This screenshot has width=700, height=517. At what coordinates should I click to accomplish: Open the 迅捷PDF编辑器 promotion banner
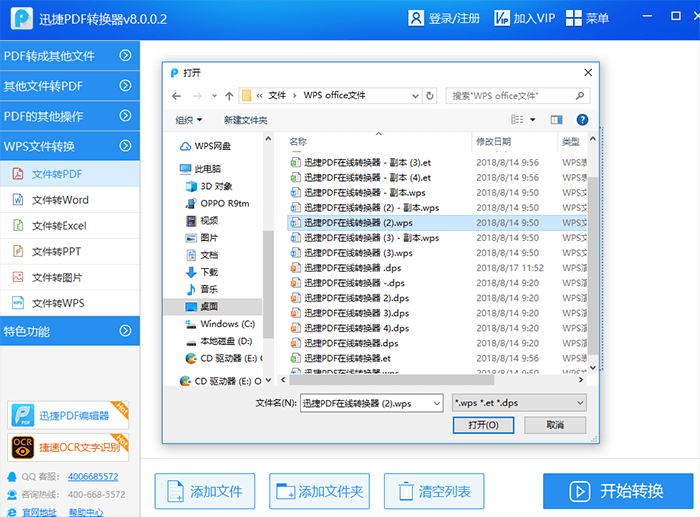click(x=68, y=415)
